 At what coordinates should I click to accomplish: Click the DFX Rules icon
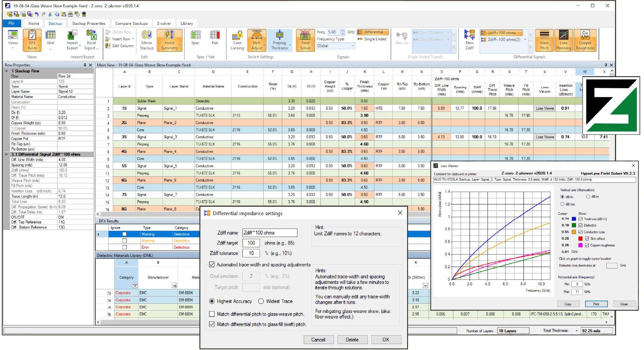pos(32,40)
